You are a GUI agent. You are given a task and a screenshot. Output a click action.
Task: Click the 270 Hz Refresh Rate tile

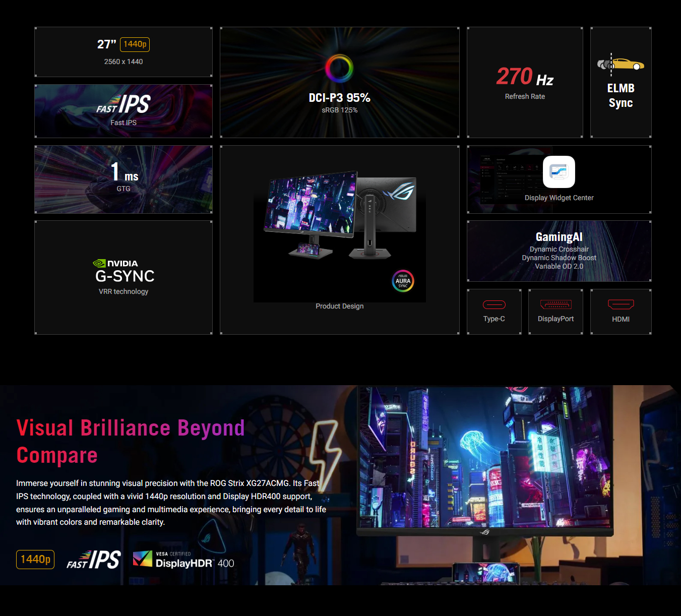pyautogui.click(x=525, y=82)
